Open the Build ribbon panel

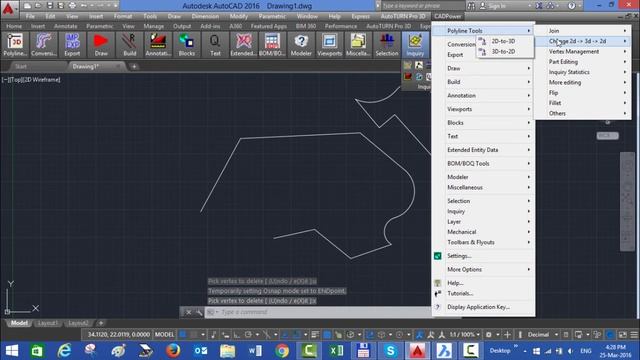[129, 45]
